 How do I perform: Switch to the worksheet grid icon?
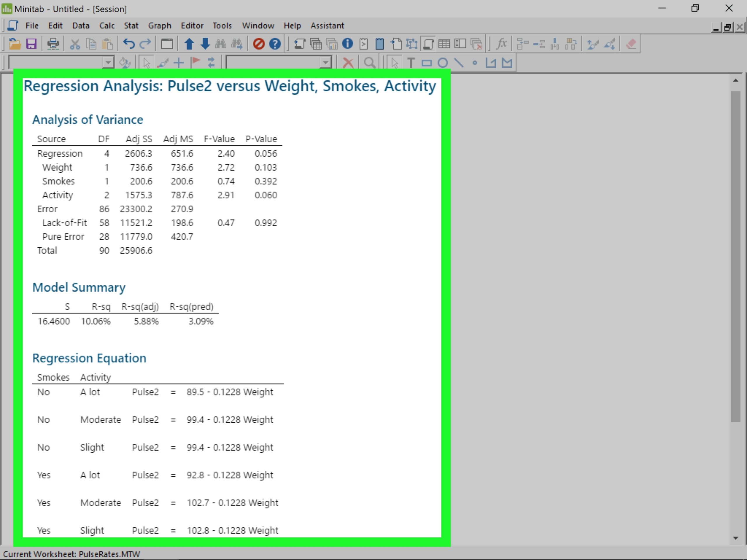[444, 44]
